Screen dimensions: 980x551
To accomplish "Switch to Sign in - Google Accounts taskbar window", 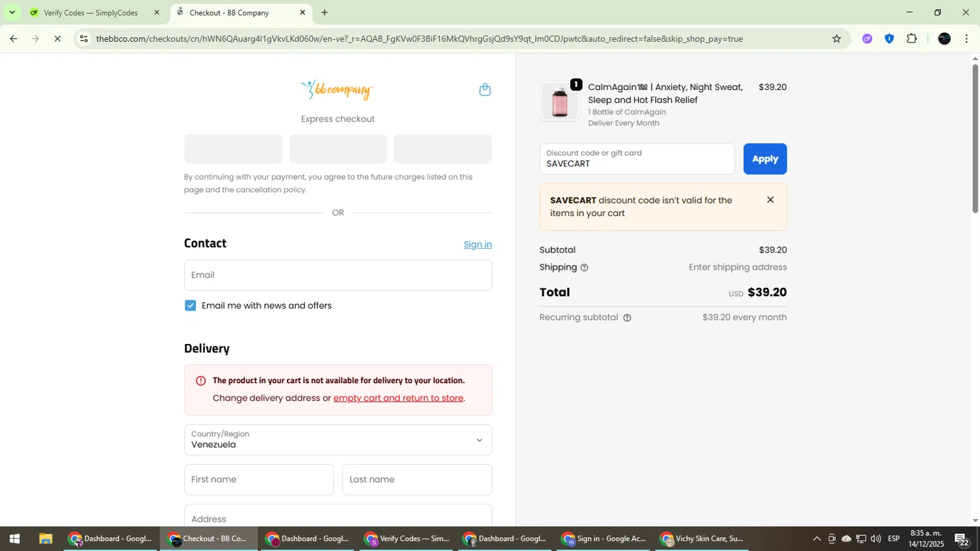I will tap(604, 539).
